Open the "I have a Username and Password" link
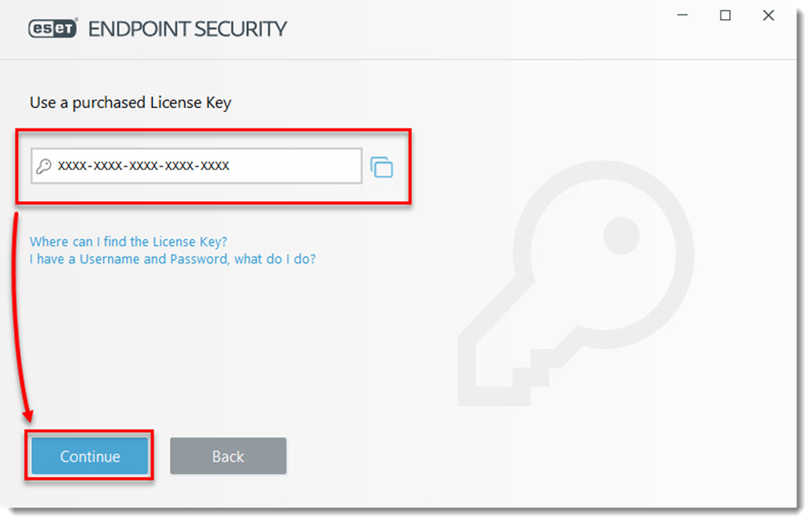This screenshot has height=523, width=812. 173,259
